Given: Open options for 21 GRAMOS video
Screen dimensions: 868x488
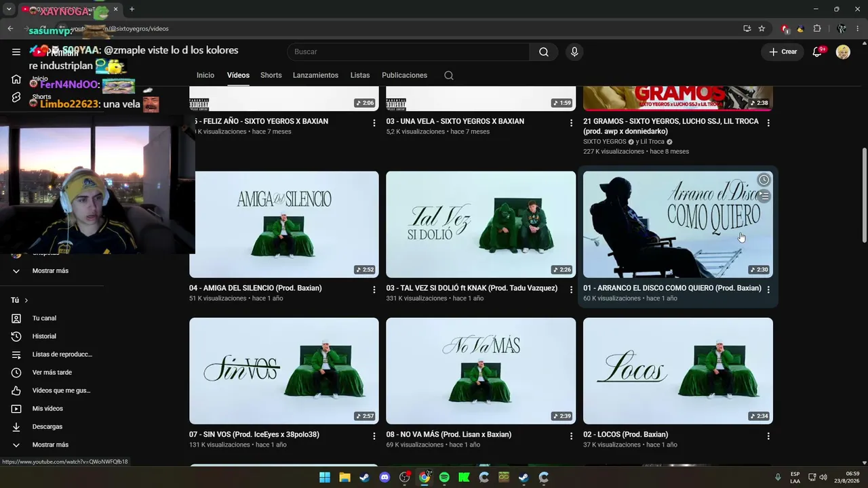Looking at the screenshot, I should 768,123.
